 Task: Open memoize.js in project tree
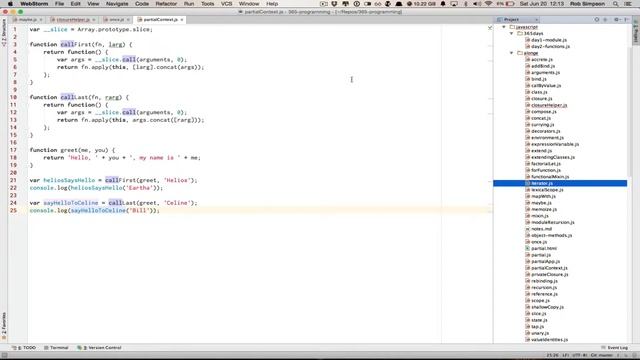tap(544, 209)
